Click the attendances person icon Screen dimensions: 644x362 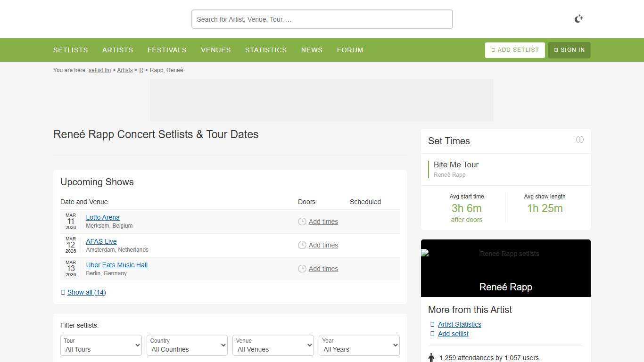tap(431, 358)
